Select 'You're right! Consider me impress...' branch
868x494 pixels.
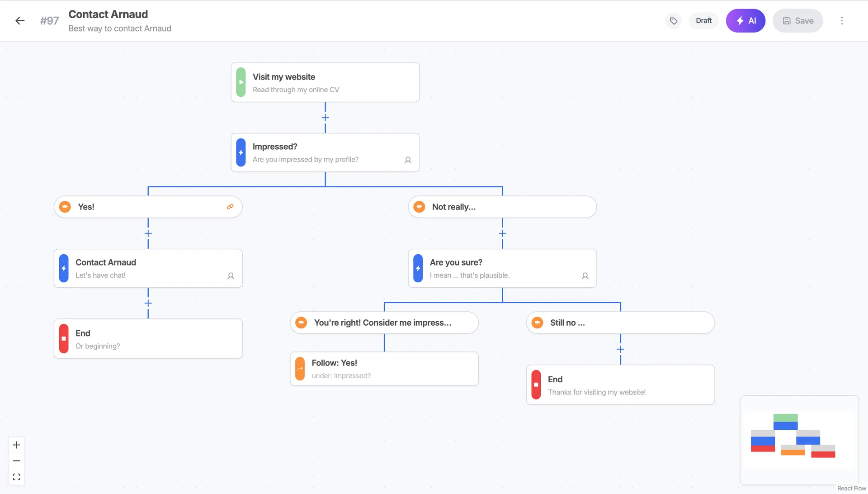point(384,323)
